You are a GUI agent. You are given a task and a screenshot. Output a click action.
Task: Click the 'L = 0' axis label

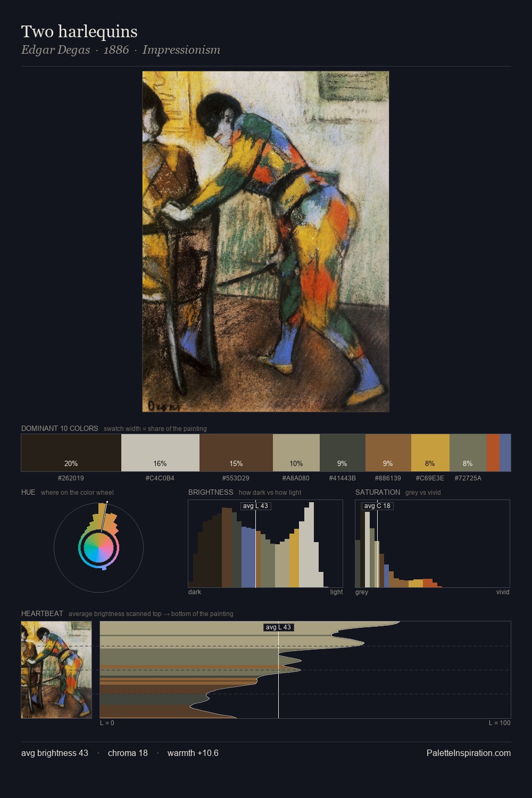[x=107, y=723]
